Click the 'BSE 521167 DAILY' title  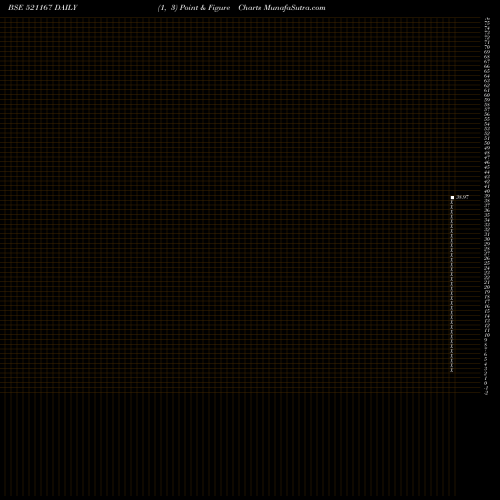point(43,8)
